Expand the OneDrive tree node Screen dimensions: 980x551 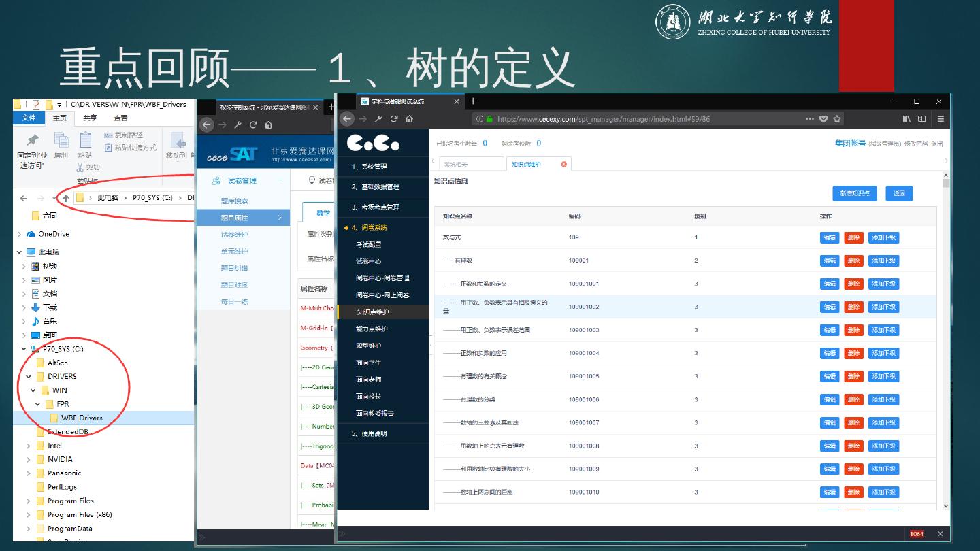click(19, 234)
